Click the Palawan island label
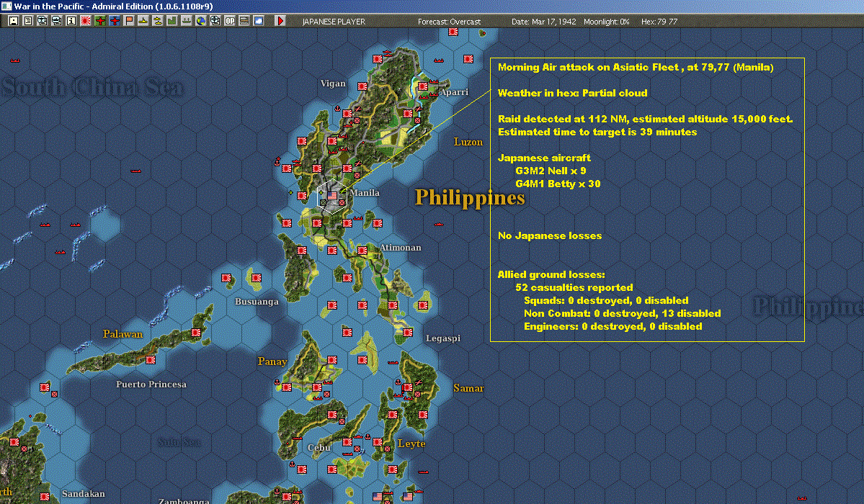864x504 pixels. point(123,334)
